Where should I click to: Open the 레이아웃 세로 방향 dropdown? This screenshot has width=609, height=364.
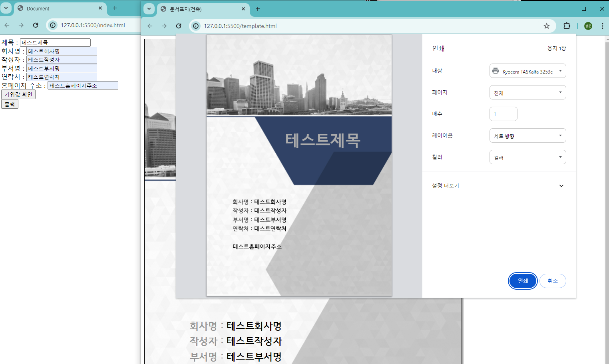coord(527,136)
